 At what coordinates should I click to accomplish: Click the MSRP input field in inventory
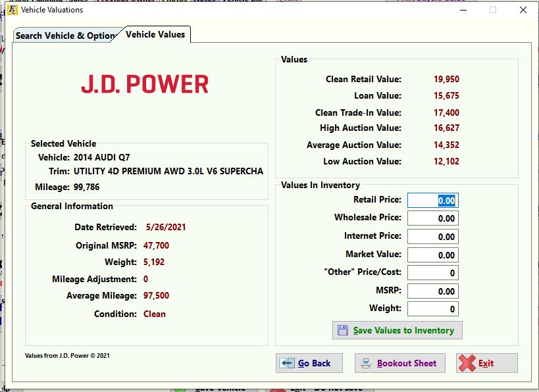pos(433,291)
